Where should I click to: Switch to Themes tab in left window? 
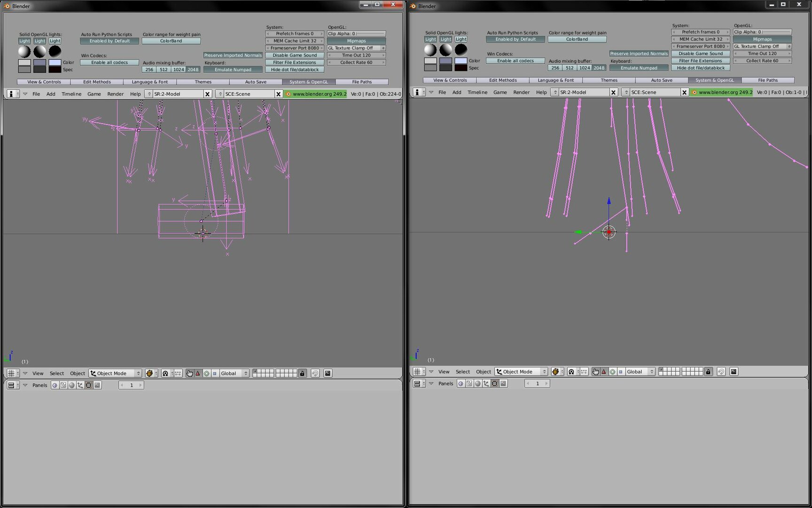pyautogui.click(x=203, y=82)
